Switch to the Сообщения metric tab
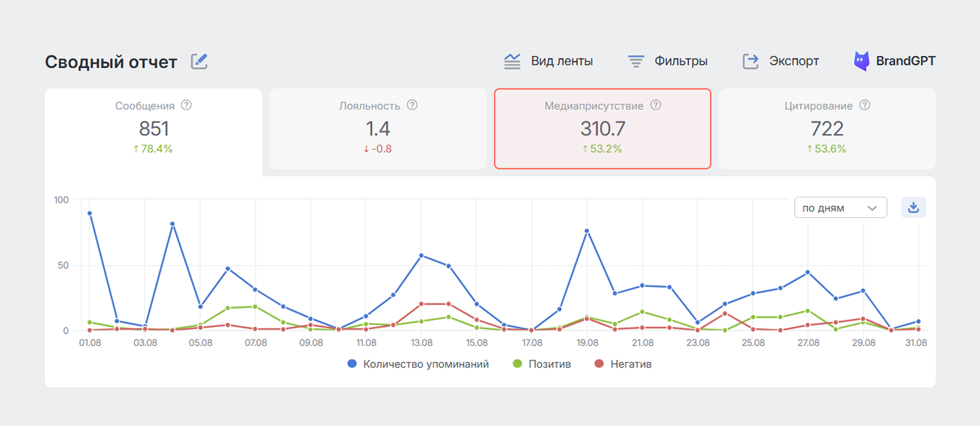The width and height of the screenshot is (980, 426). (x=153, y=129)
